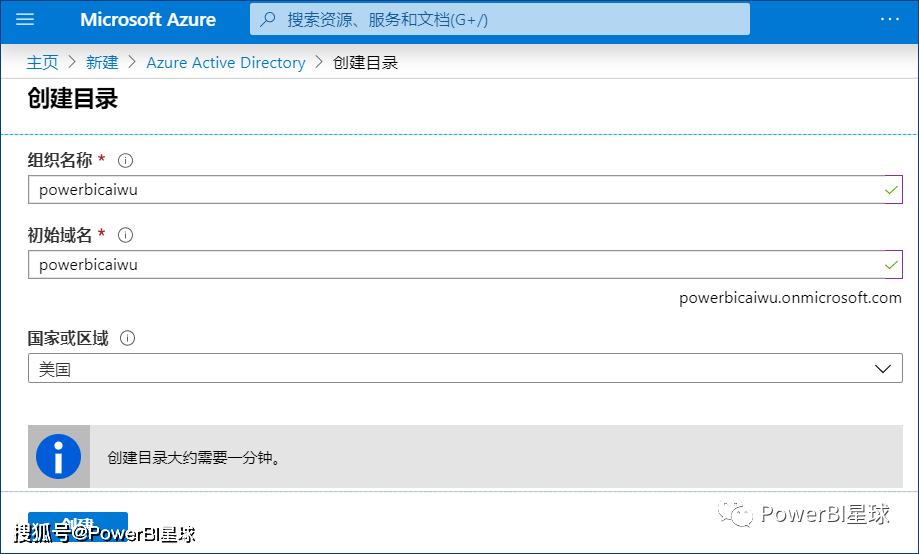This screenshot has width=919, height=554.
Task: Select powerbicaiwu.onmicrosoft.com domain text
Action: click(x=790, y=298)
